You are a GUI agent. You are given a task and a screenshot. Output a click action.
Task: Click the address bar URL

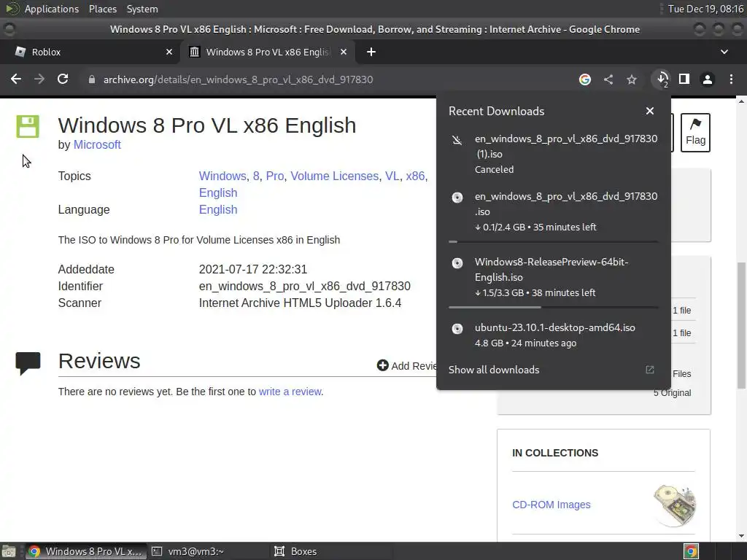pos(239,79)
